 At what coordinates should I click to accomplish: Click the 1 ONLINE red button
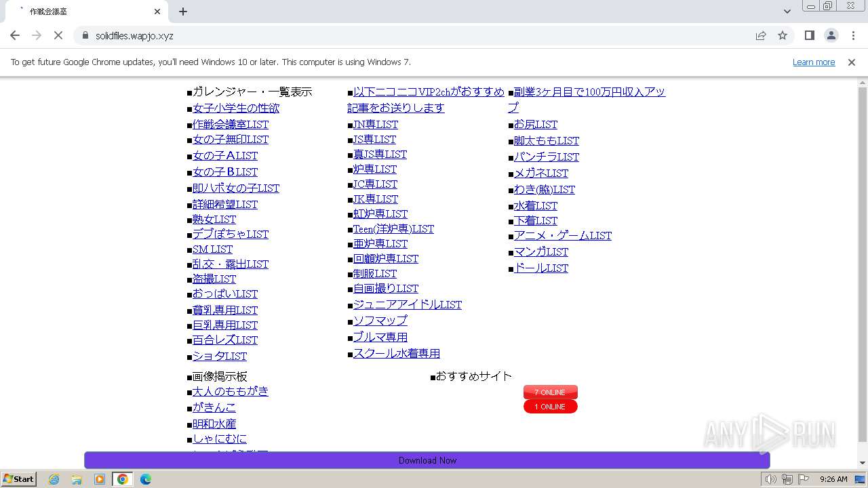[550, 407]
